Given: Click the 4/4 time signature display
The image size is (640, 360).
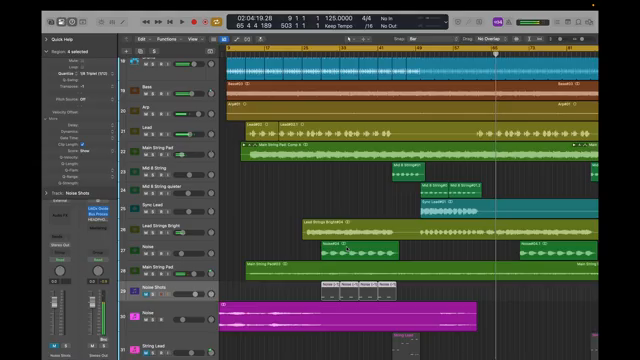Looking at the screenshot, I should pyautogui.click(x=366, y=18).
